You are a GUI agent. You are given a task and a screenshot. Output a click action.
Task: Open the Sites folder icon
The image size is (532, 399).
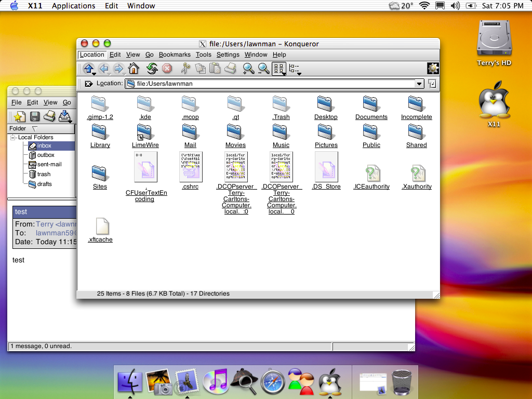(100, 173)
